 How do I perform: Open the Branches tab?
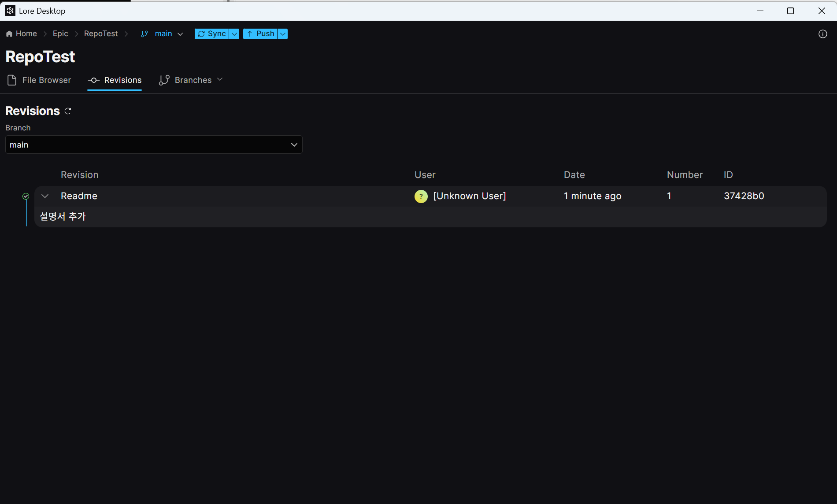185,80
